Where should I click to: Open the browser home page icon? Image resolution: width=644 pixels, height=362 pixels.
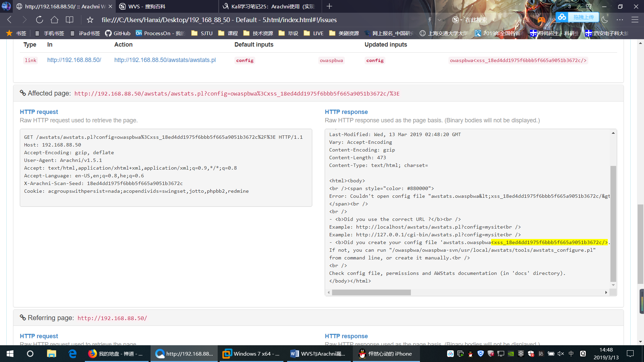[x=54, y=20]
